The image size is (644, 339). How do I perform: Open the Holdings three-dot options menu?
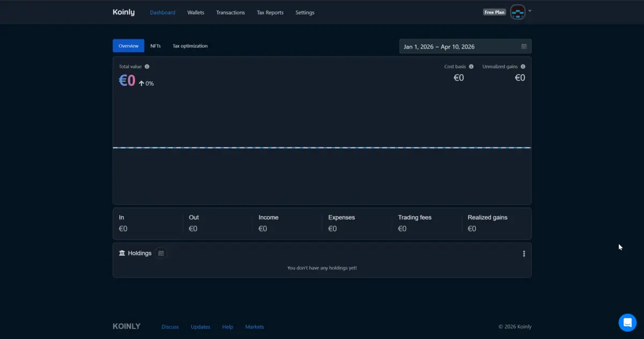[524, 253]
